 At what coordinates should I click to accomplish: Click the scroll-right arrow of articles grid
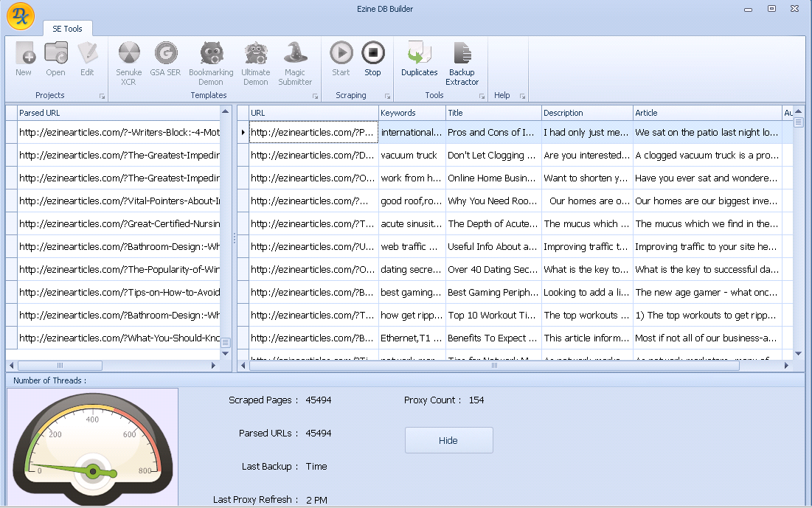point(787,366)
